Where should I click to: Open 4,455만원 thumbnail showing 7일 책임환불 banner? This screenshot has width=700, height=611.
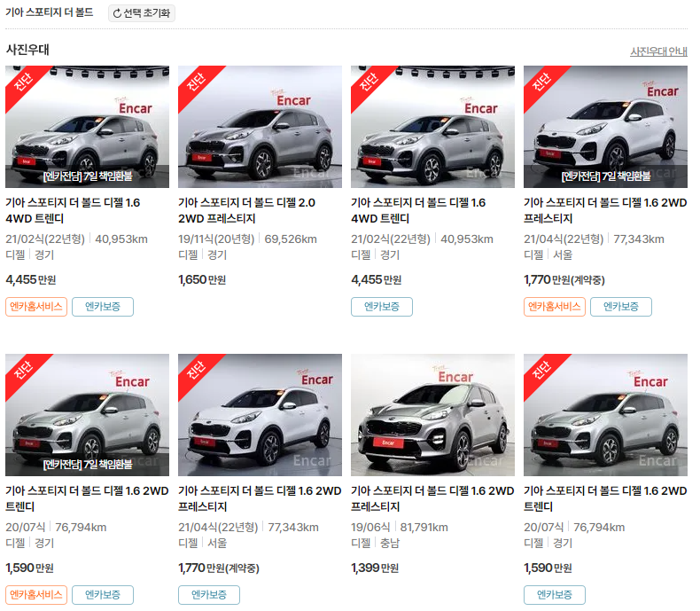[x=87, y=127]
